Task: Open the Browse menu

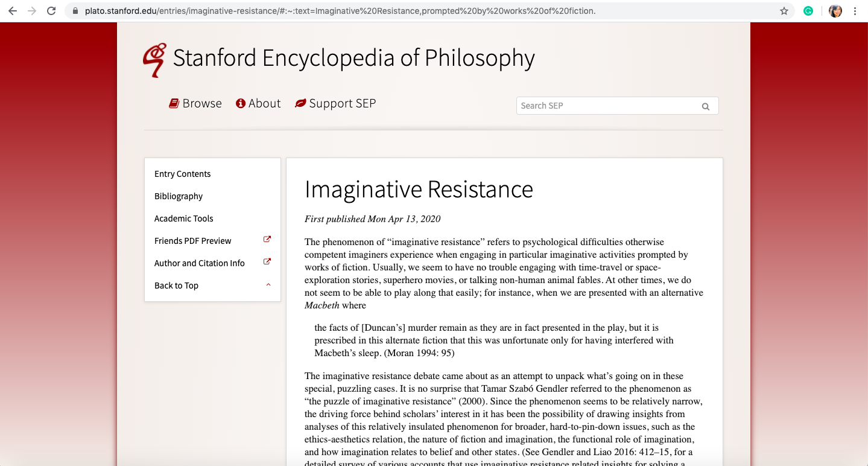Action: click(x=195, y=103)
